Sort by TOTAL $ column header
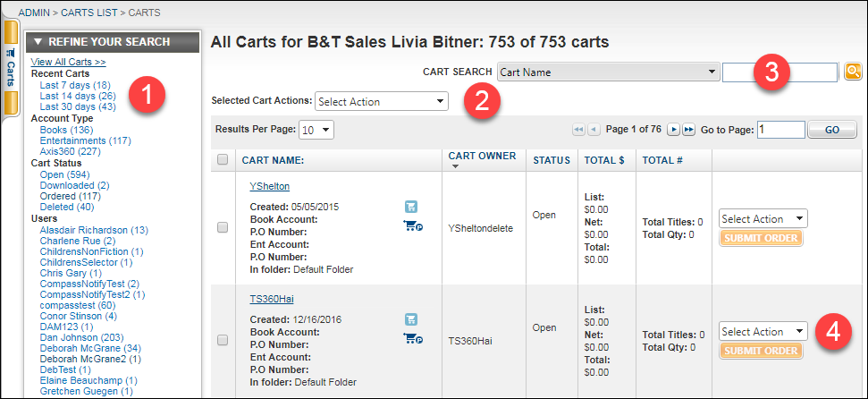 604,160
